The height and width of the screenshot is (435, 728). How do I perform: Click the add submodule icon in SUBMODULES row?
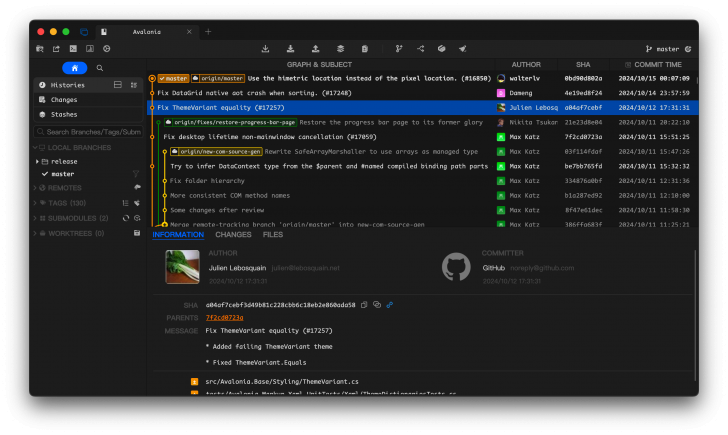pos(137,218)
